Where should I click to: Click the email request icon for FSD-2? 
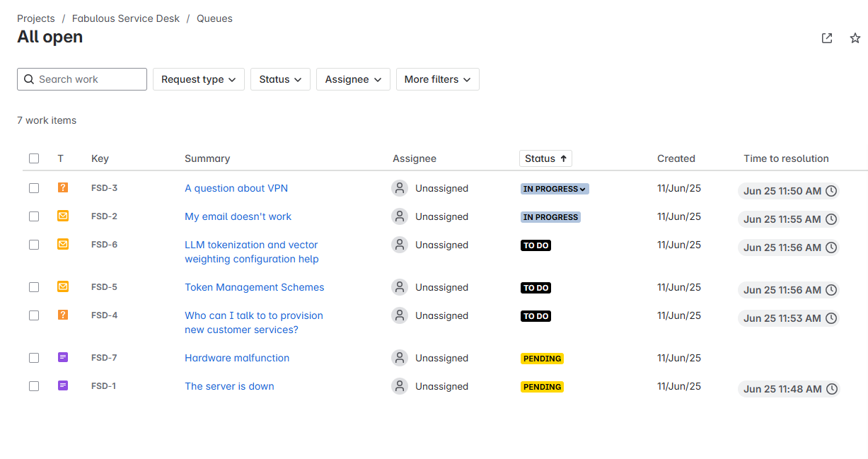click(x=63, y=216)
